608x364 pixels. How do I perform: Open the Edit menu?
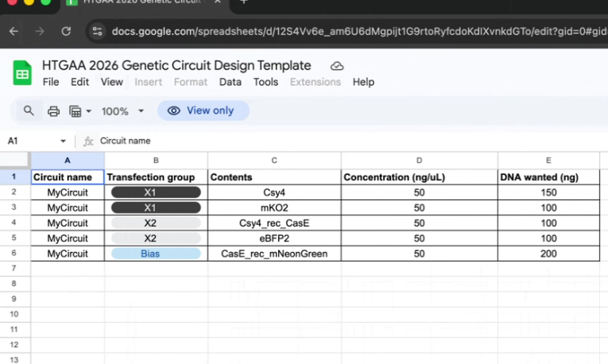tap(80, 82)
